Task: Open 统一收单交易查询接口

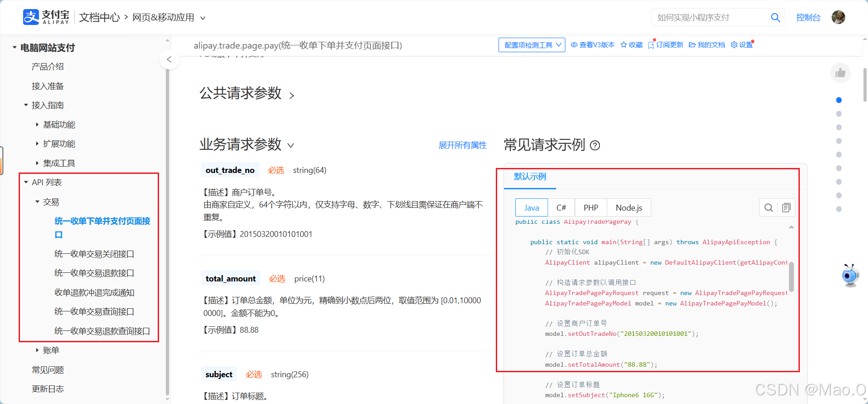Action: pos(94,312)
